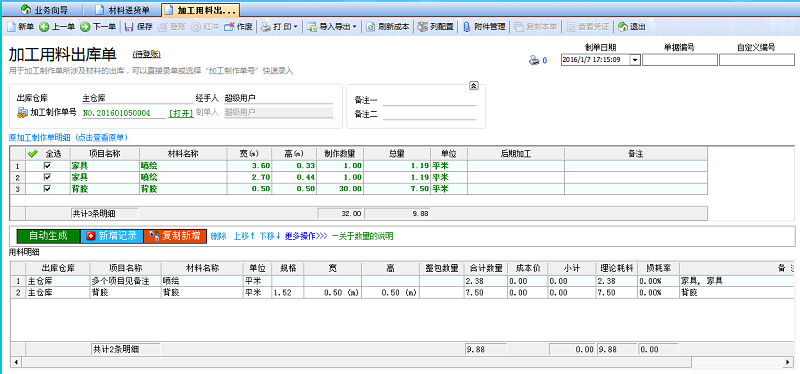
Task: Click the 新增记录 button
Action: pyautogui.click(x=112, y=236)
